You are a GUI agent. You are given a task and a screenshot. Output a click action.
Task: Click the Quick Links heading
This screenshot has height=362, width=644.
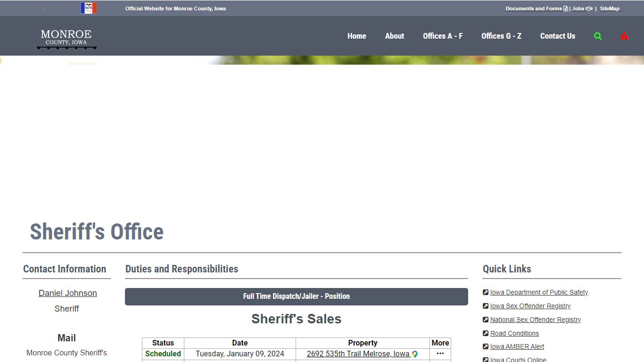507,269
